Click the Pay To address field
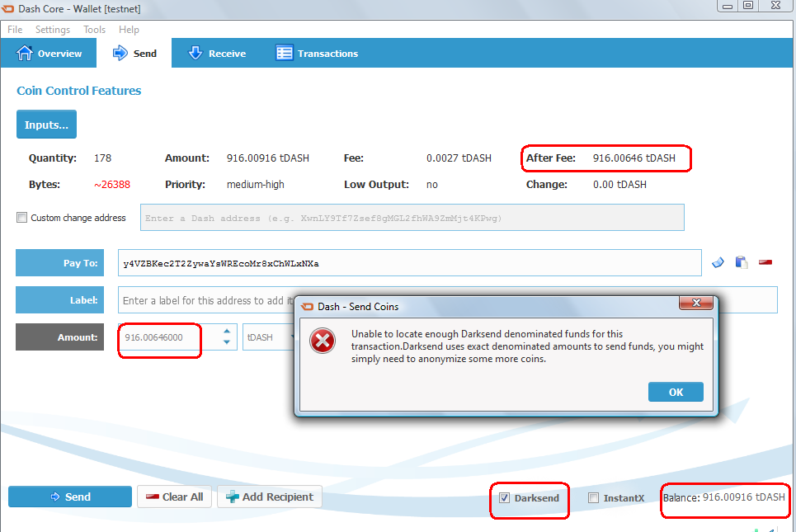796x532 pixels. click(x=410, y=263)
